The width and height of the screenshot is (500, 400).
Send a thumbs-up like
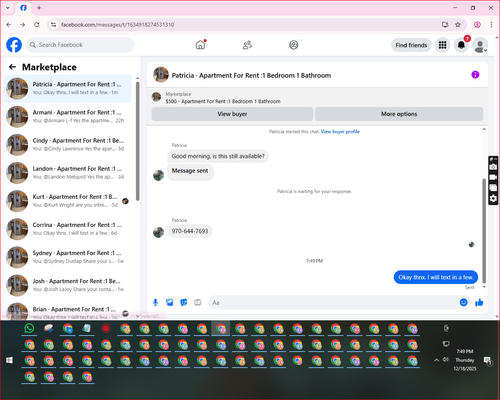[x=479, y=302]
